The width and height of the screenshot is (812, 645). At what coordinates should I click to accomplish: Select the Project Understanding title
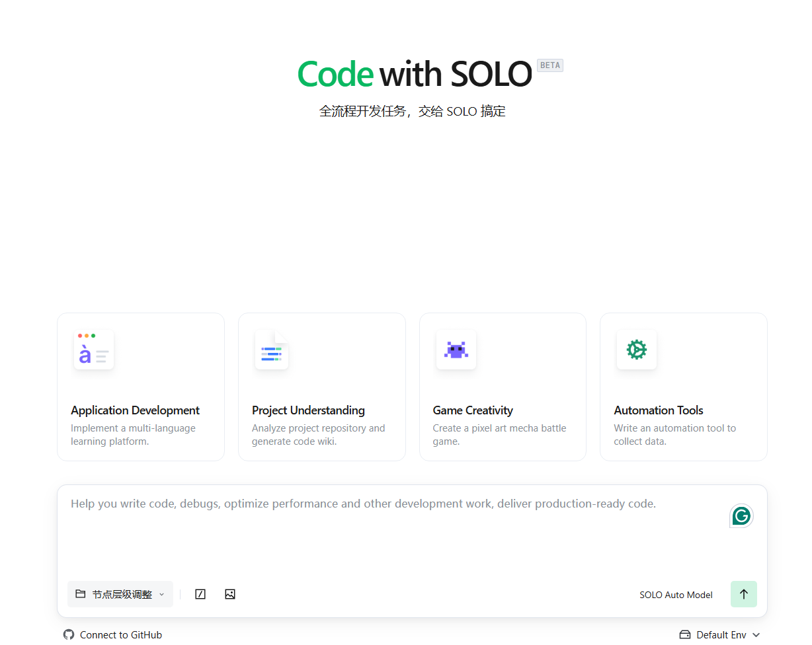click(308, 410)
